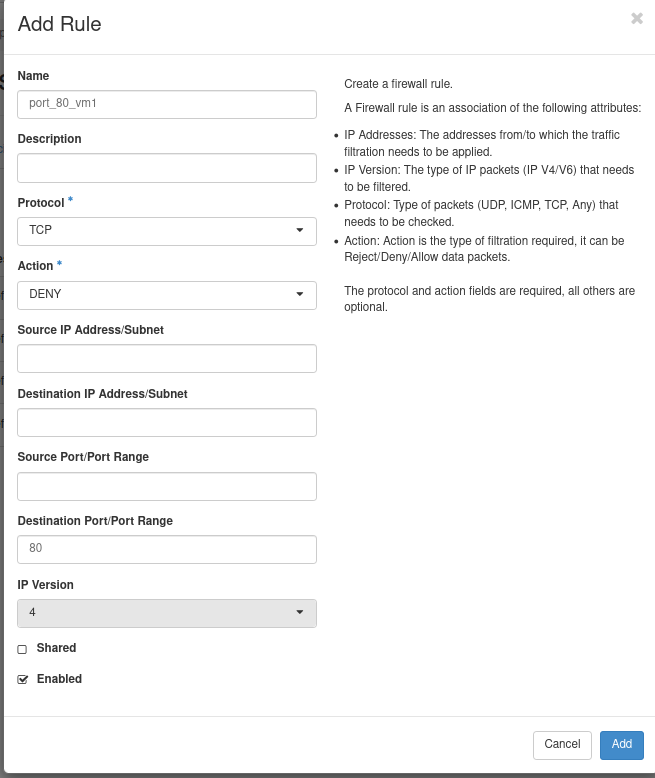This screenshot has height=778, width=655.
Task: Click the blue Add button
Action: pos(621,744)
